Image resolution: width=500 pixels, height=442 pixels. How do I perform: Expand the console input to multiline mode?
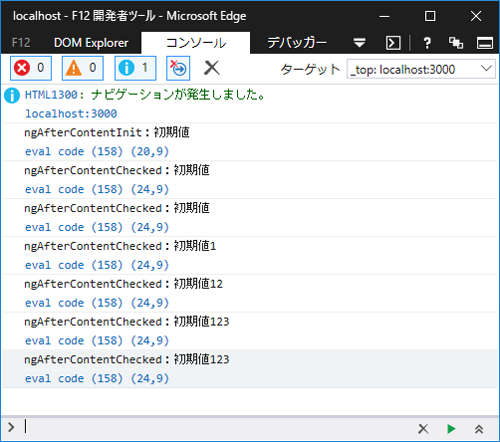click(479, 429)
